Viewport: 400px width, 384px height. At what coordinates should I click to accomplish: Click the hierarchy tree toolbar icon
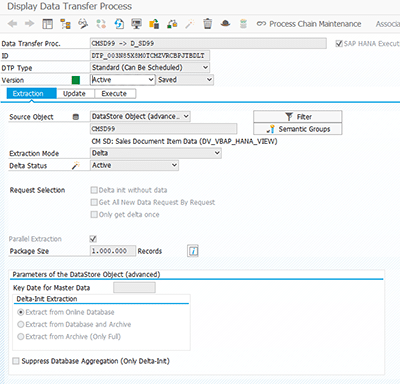[x=65, y=24]
